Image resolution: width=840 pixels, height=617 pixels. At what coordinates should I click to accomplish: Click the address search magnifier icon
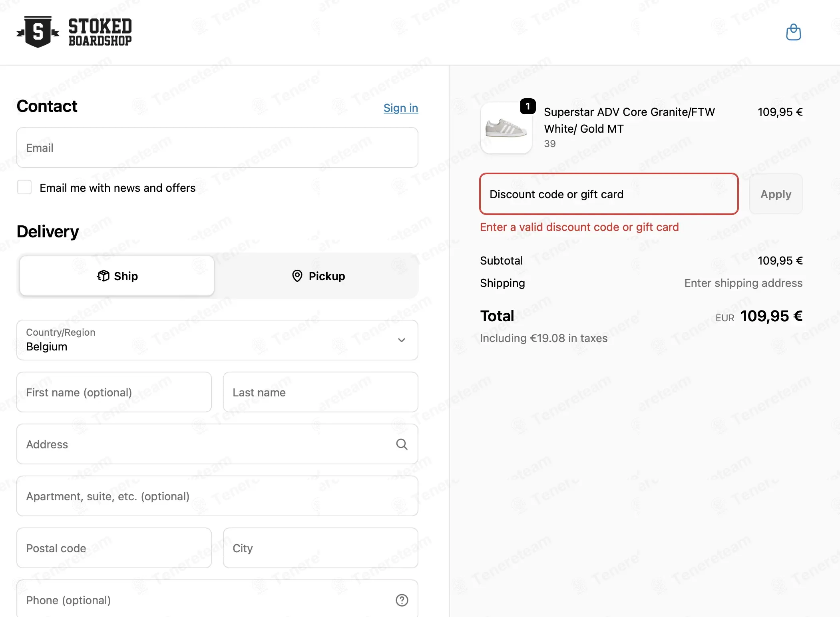[402, 444]
